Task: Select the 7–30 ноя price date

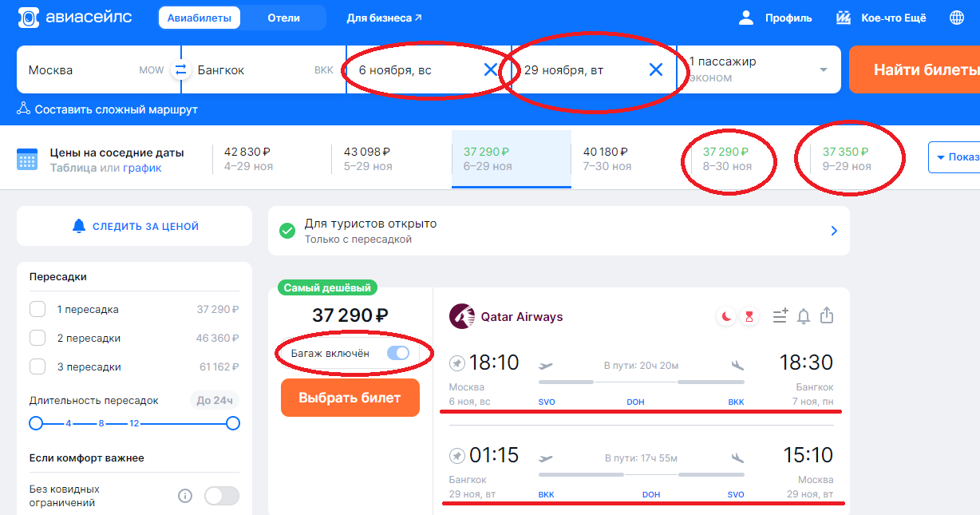Action: (630, 159)
